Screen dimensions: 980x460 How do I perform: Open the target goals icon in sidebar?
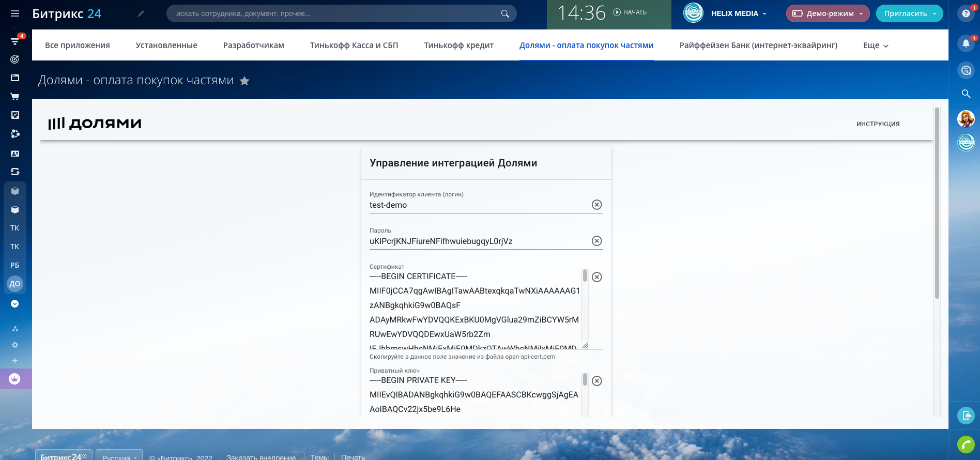point(15,59)
